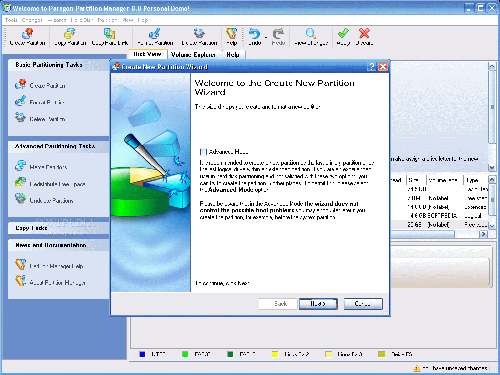The image size is (500, 375).
Task: Open the Wizards menu
Action: [57, 20]
